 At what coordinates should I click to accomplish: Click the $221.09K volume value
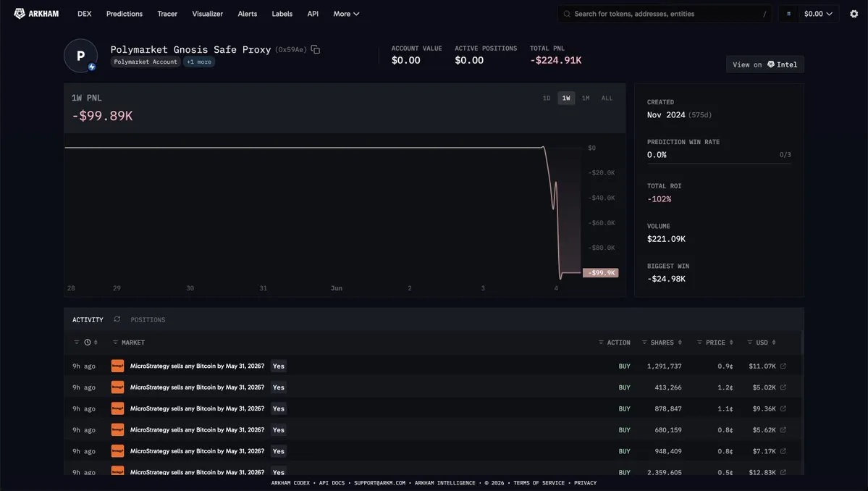(666, 238)
